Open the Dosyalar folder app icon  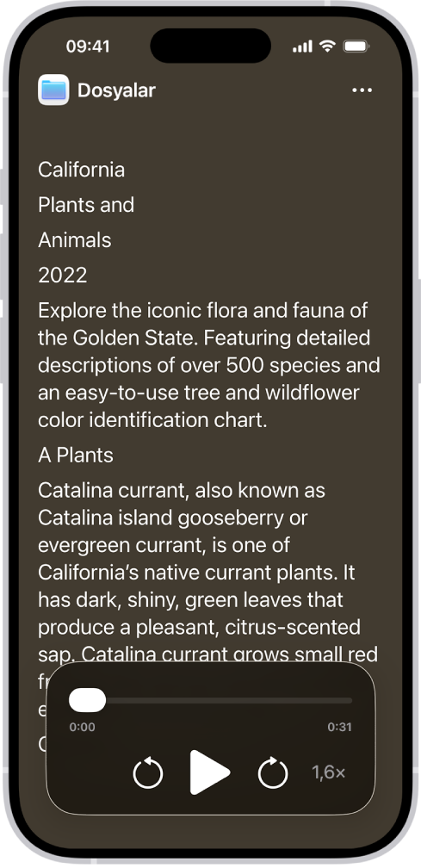pyautogui.click(x=53, y=90)
